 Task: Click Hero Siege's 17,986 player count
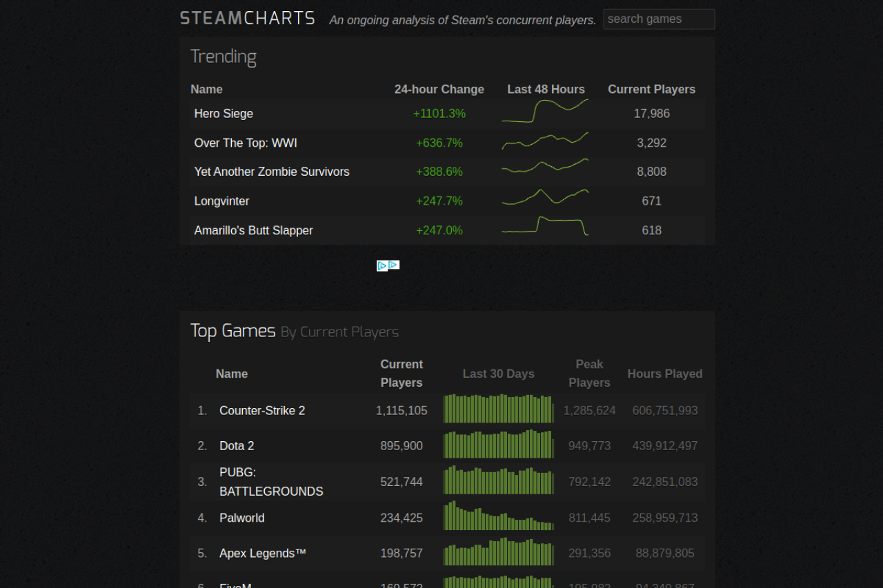point(652,114)
